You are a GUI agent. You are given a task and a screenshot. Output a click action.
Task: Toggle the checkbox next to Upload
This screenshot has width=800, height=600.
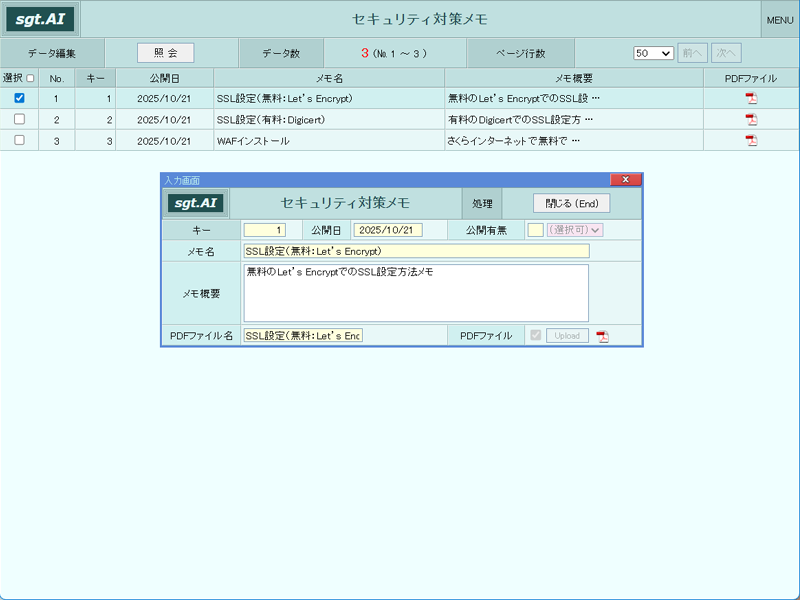[535, 335]
